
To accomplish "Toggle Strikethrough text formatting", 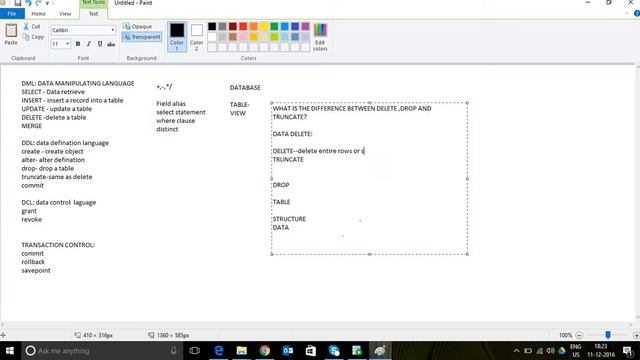I will (111, 44).
